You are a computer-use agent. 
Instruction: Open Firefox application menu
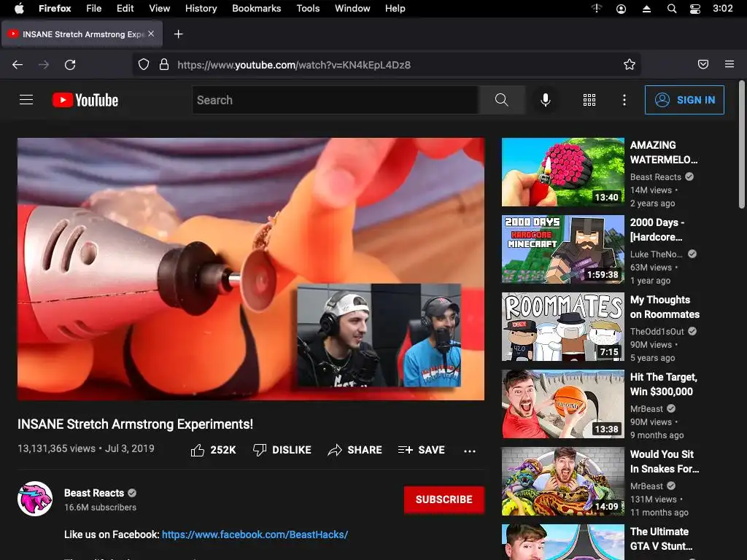point(729,64)
